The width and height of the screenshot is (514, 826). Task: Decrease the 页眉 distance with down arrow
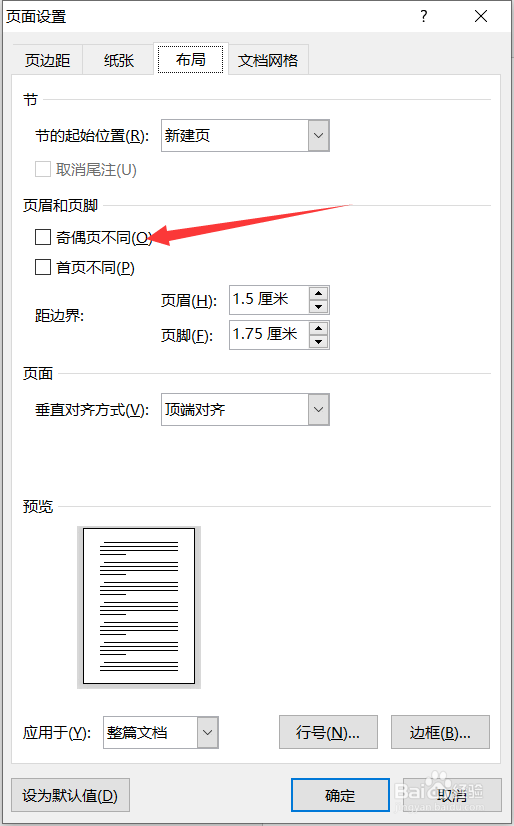tap(319, 307)
